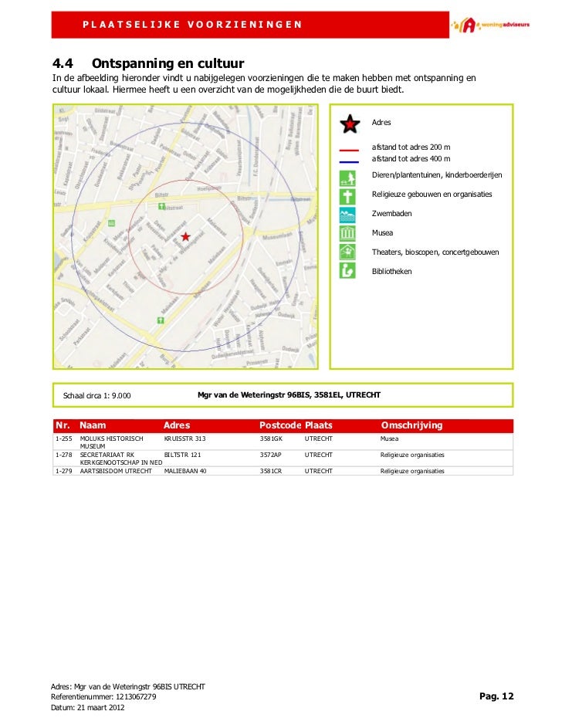Click 'Religieuze organisaties' in row 1-279
Viewport: 562px width, 728px height.
(412, 471)
